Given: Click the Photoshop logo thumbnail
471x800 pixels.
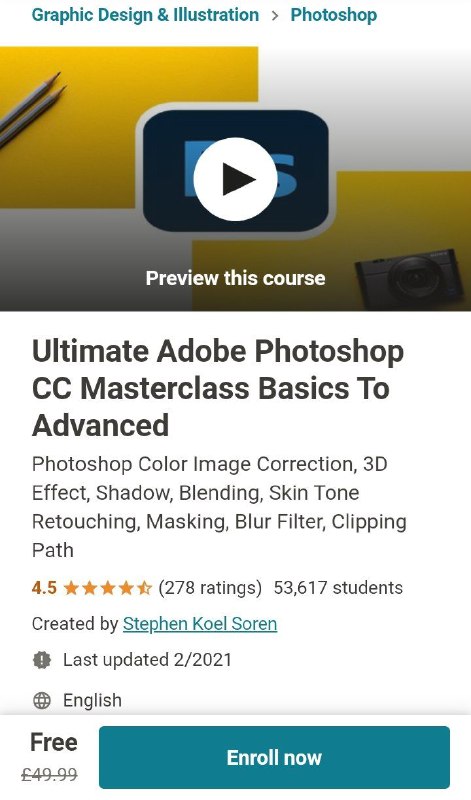Looking at the screenshot, I should click(x=235, y=171).
